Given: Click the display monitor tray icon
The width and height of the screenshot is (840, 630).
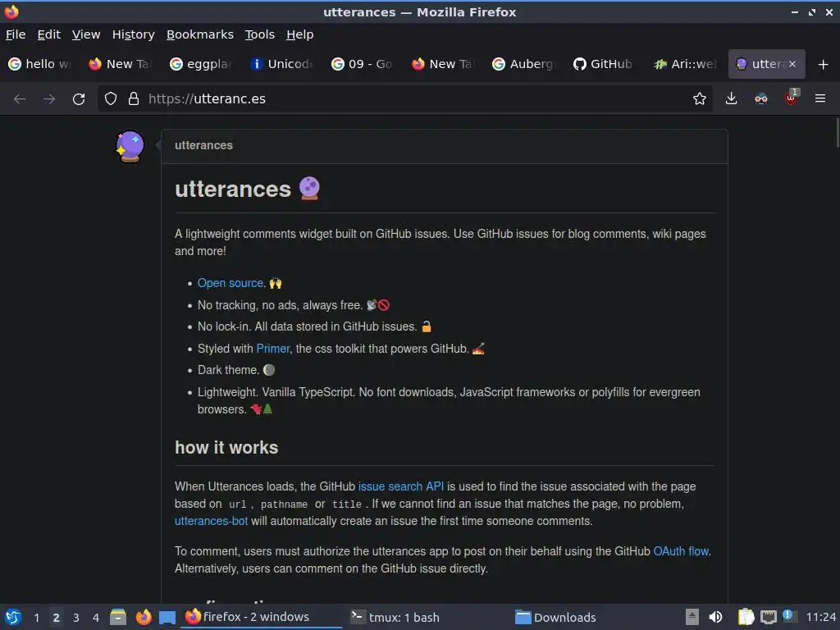Looking at the screenshot, I should click(768, 617).
